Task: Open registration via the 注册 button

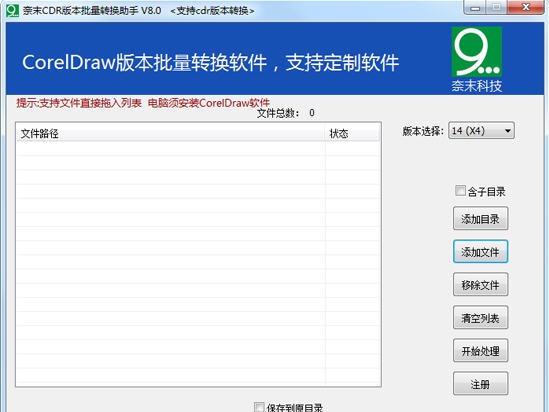Action: tap(480, 384)
